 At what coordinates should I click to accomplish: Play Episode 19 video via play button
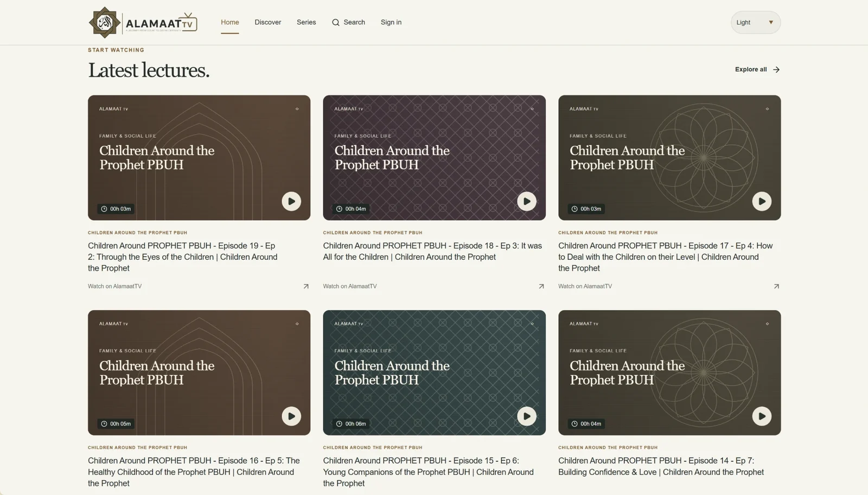pyautogui.click(x=291, y=201)
